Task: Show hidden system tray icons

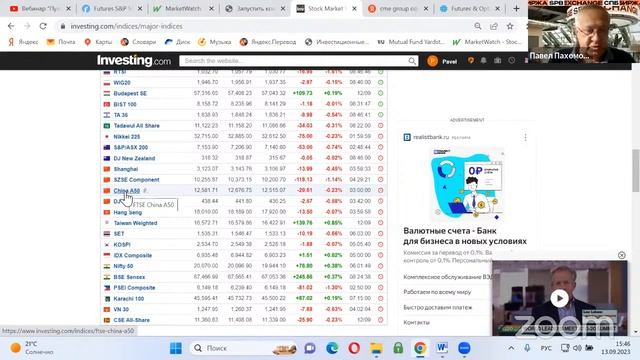Action: point(511,348)
